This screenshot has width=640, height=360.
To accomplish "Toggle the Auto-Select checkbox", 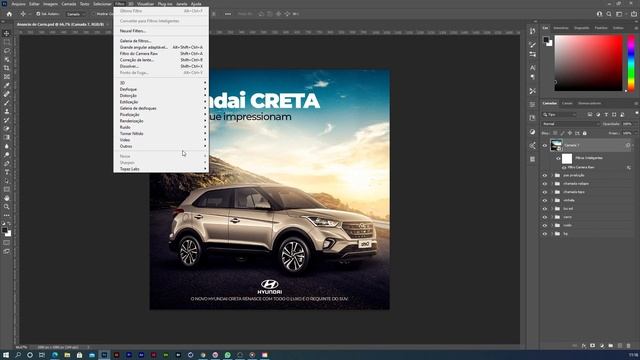I will (38, 14).
